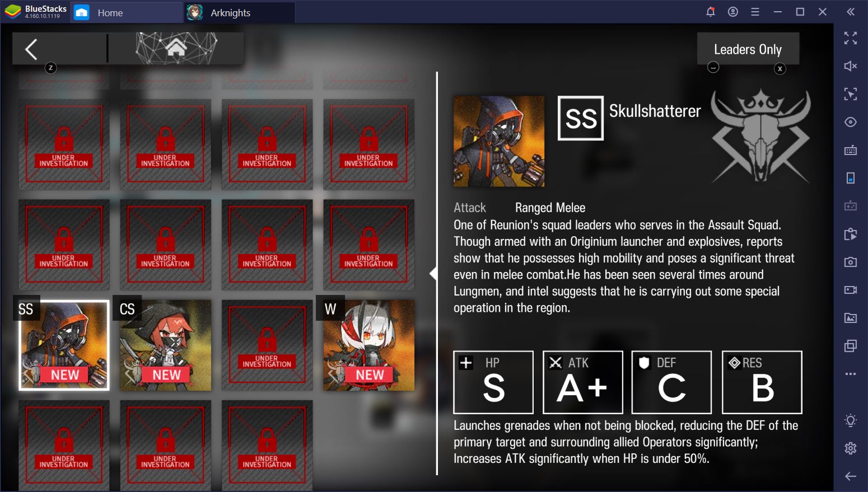Click the 'Ranged Melee' attack type text
This screenshot has height=492, width=868.
click(550, 208)
